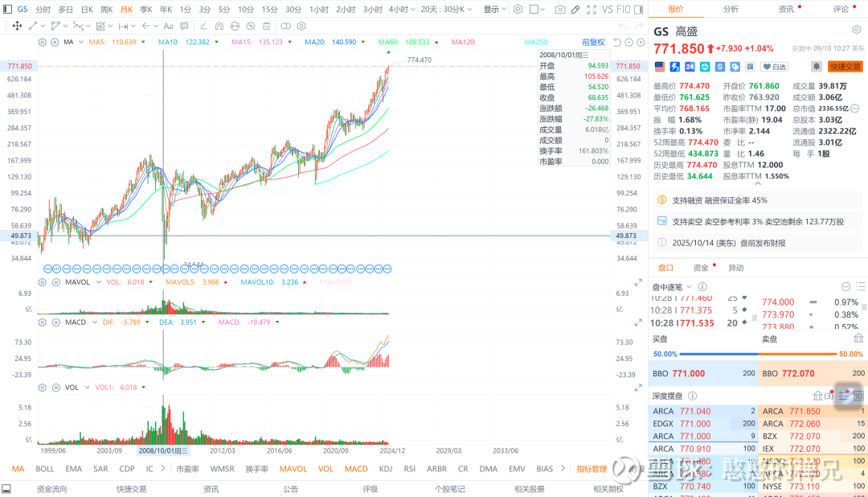Open the 20天:30分K period dropdown

coord(446,10)
